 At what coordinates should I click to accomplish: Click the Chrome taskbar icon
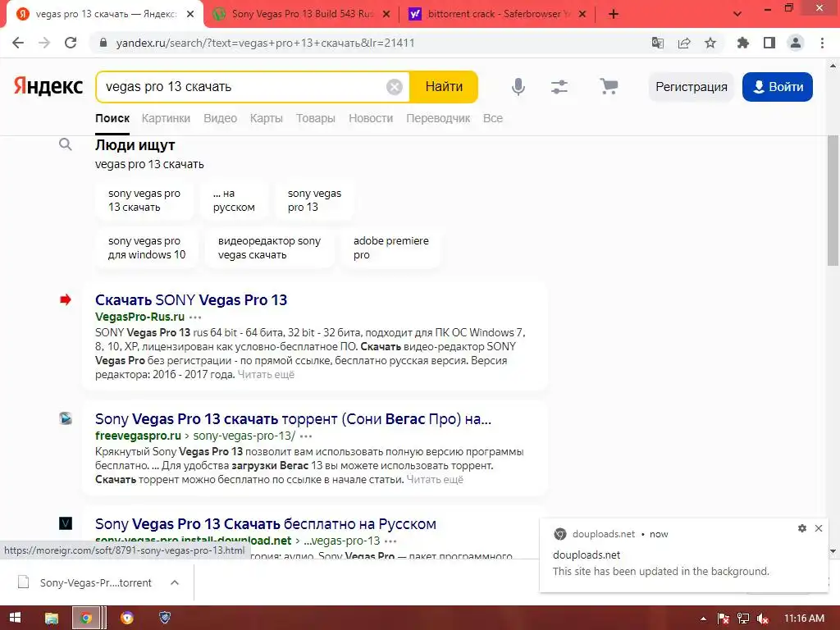pos(86,619)
